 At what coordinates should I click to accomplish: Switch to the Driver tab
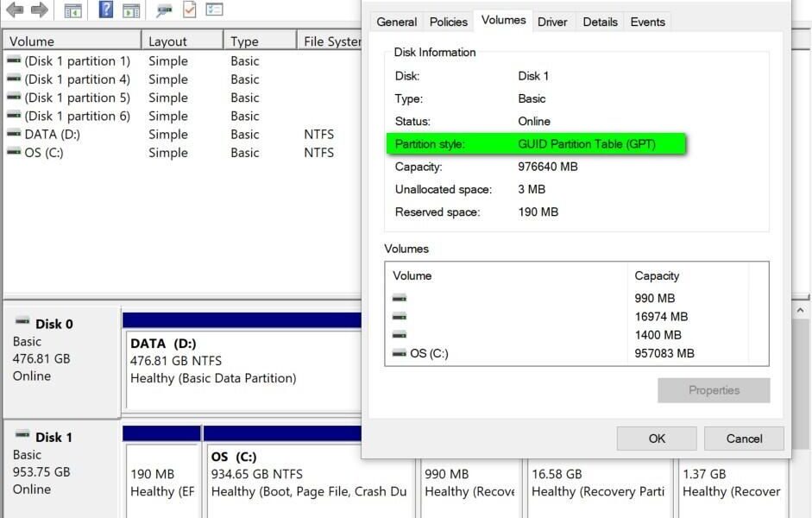click(x=552, y=22)
